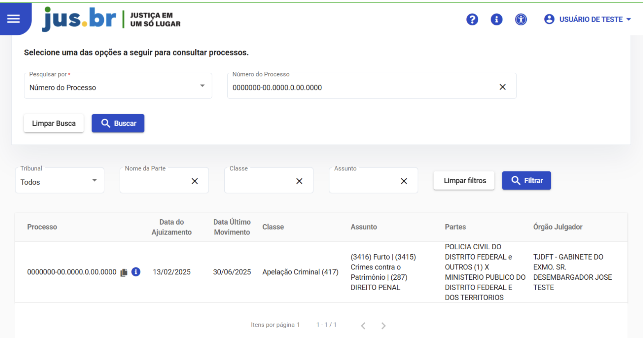The width and height of the screenshot is (644, 345).
Task: Click Limpar filtros button
Action: pyautogui.click(x=464, y=181)
